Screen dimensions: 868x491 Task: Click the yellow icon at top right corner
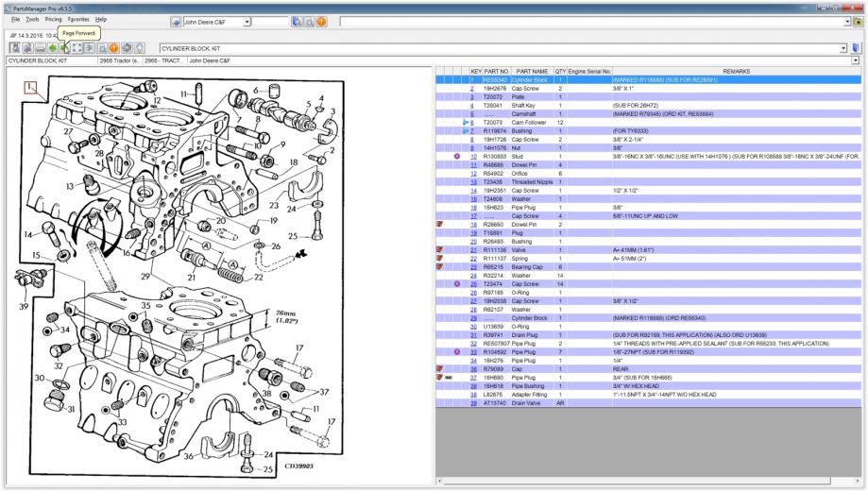[x=858, y=22]
